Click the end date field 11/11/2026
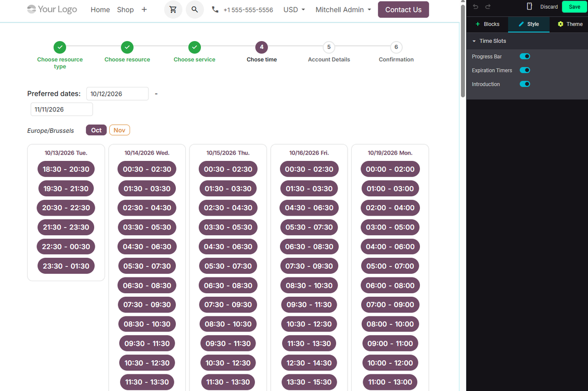This screenshot has height=391, width=588. 61,109
